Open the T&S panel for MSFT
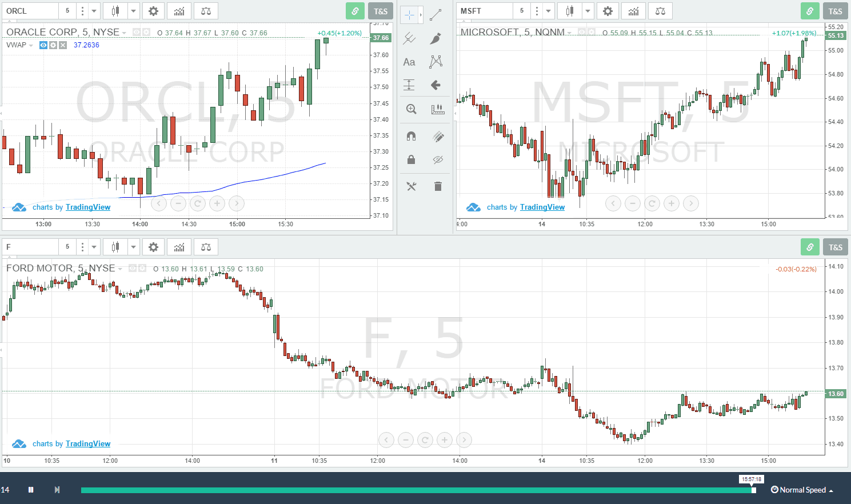 point(835,10)
